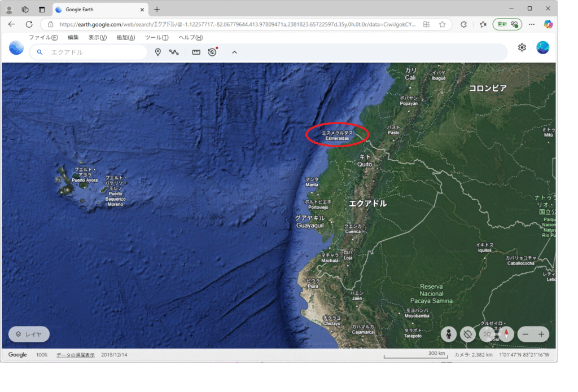Select the draw path or polygon tool
The height and width of the screenshot is (392, 578).
[x=174, y=52]
